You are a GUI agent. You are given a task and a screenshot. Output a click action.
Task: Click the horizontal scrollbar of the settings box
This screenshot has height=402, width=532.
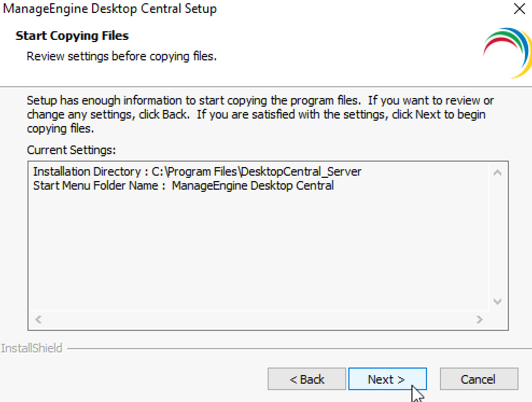coord(258,319)
